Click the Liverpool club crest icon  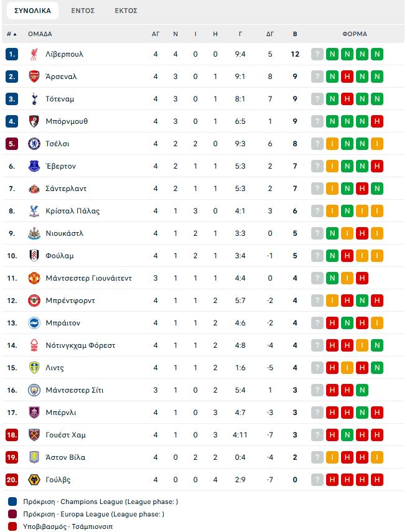(x=34, y=54)
